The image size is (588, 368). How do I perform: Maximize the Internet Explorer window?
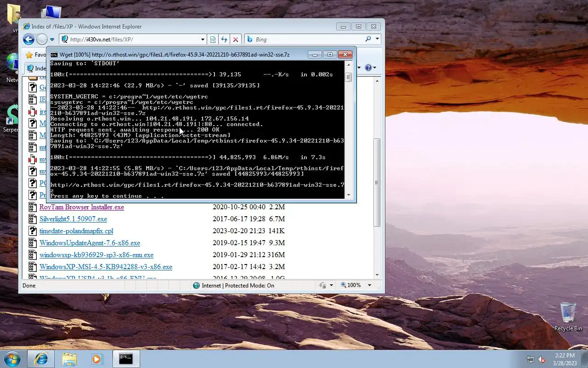358,27
